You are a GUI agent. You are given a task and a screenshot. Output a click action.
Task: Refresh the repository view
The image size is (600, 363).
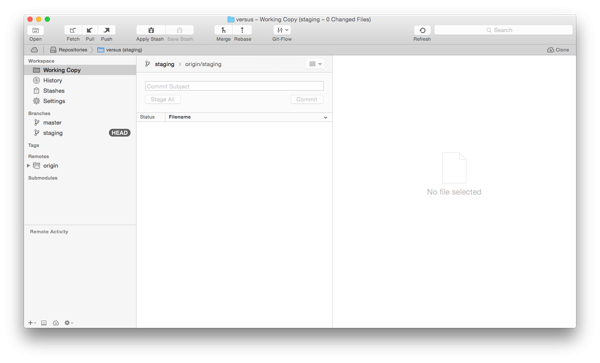[422, 30]
